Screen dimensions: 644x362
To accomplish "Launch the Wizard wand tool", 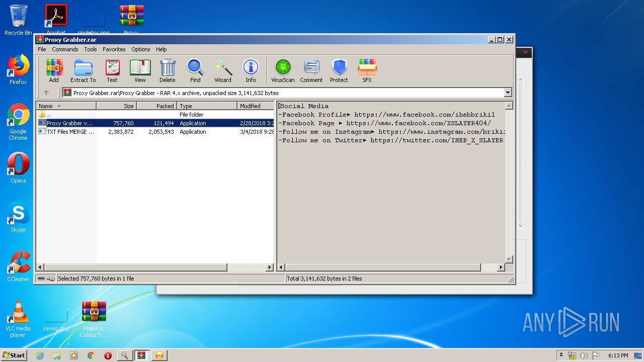I will [x=223, y=70].
